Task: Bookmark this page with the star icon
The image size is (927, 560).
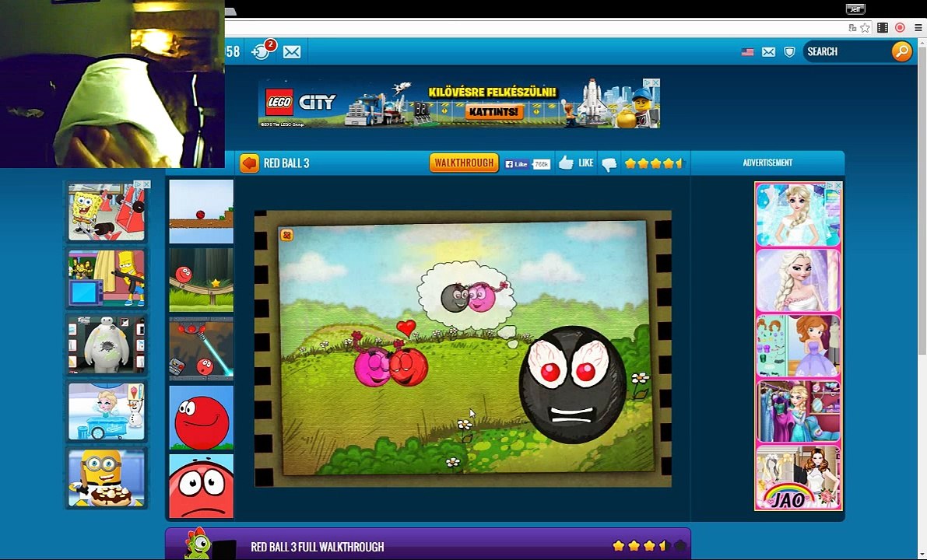Action: point(865,28)
